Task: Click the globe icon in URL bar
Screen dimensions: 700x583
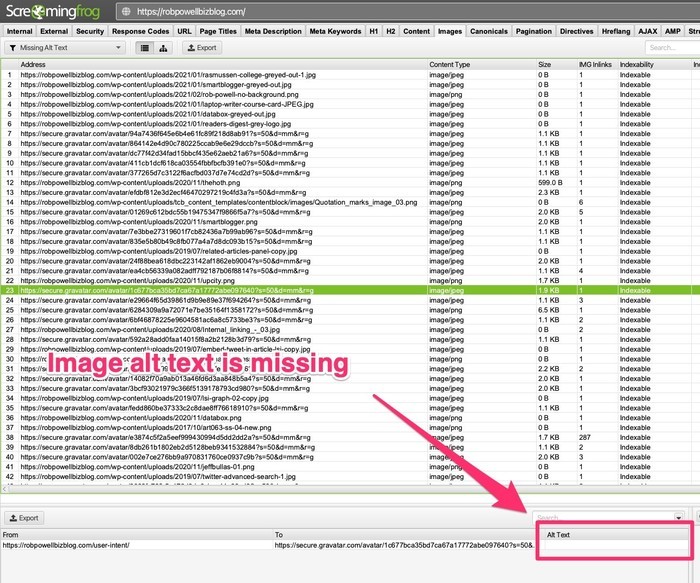Action: click(126, 12)
